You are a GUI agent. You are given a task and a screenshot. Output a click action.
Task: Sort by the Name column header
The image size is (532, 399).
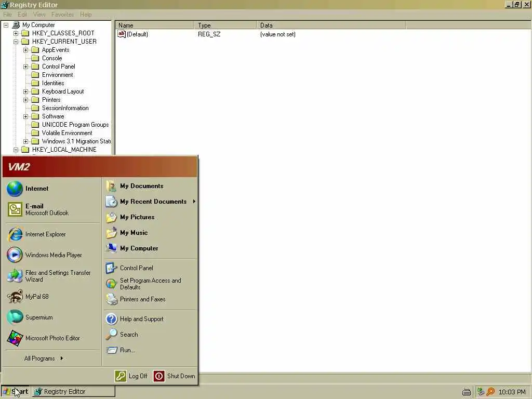[154, 25]
